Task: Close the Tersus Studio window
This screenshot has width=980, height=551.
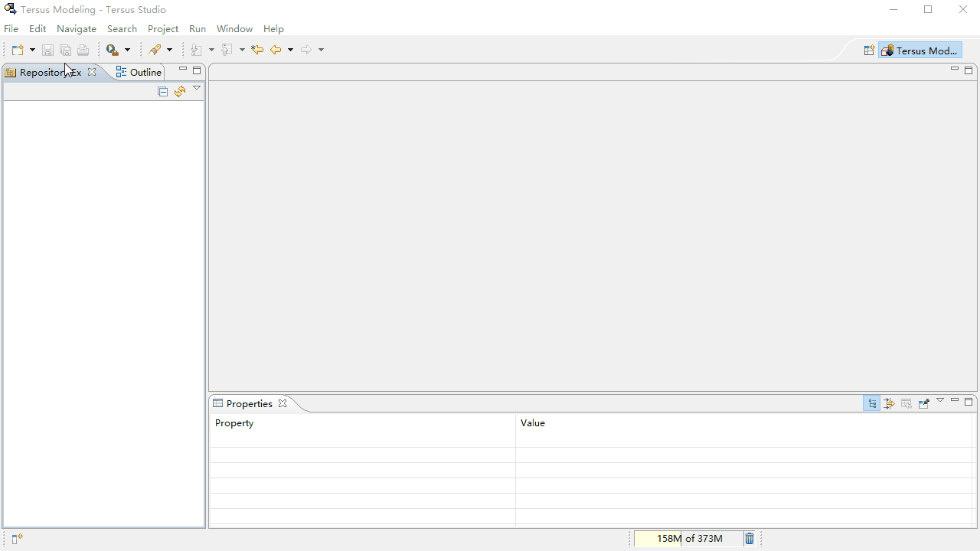Action: pyautogui.click(x=963, y=9)
